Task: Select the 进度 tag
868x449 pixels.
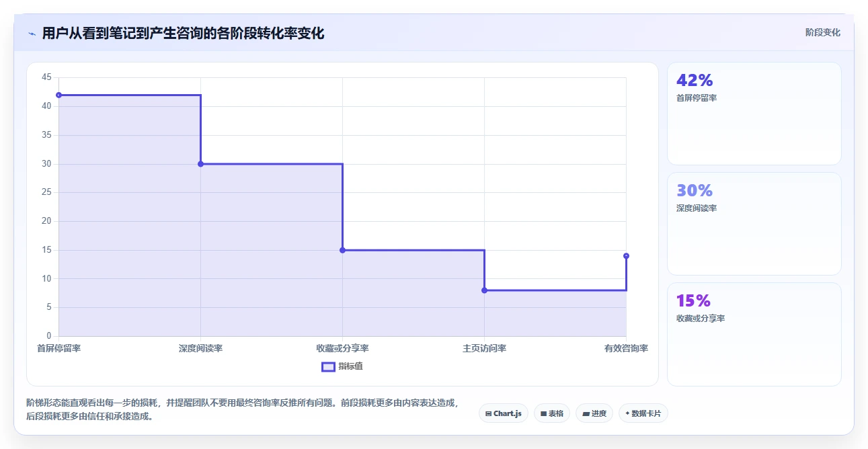Action: [594, 413]
